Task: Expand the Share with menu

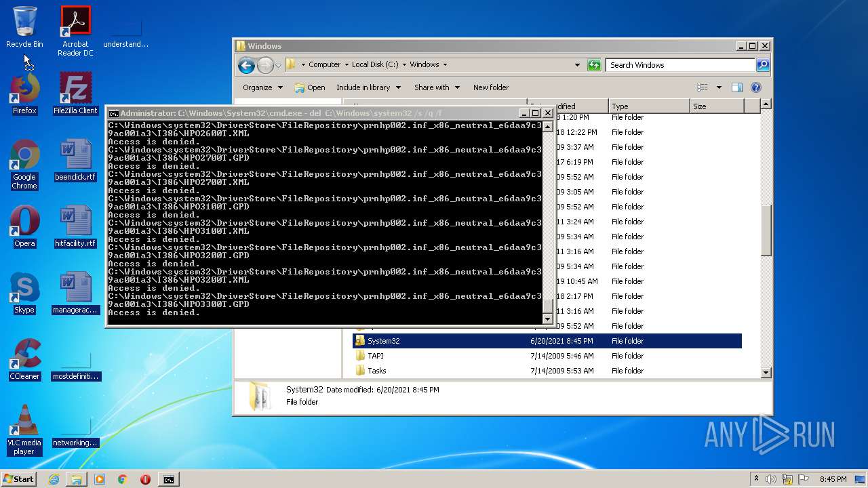Action: 437,87
